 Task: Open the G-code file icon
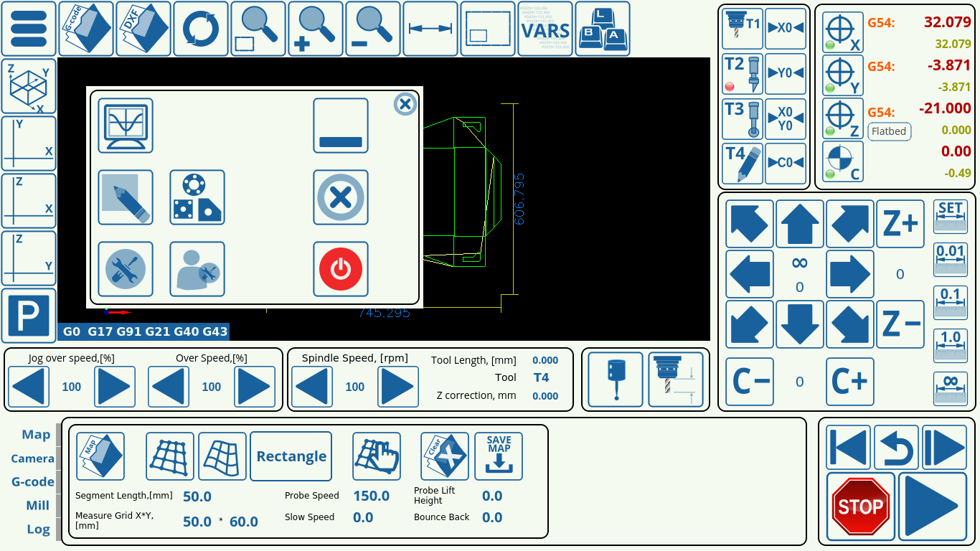[85, 29]
